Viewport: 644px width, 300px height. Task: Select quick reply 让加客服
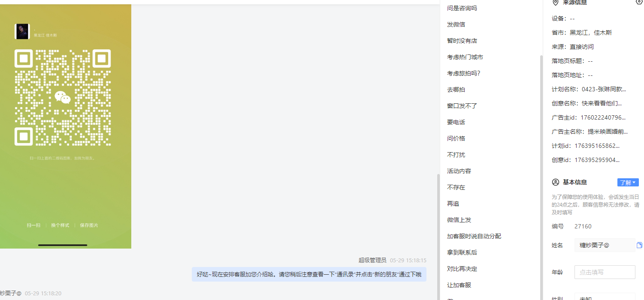click(459, 285)
